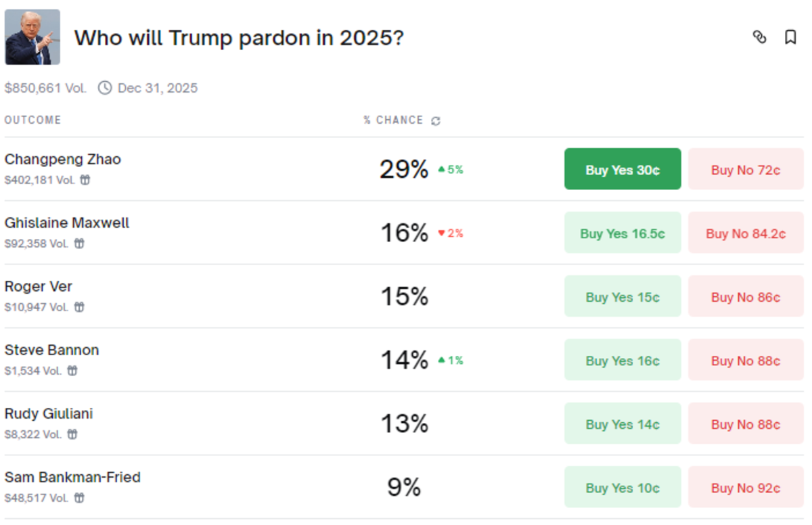Viewport: 812px width, 525px height.
Task: Click the clock icon before the Dec 31 date
Action: click(105, 88)
